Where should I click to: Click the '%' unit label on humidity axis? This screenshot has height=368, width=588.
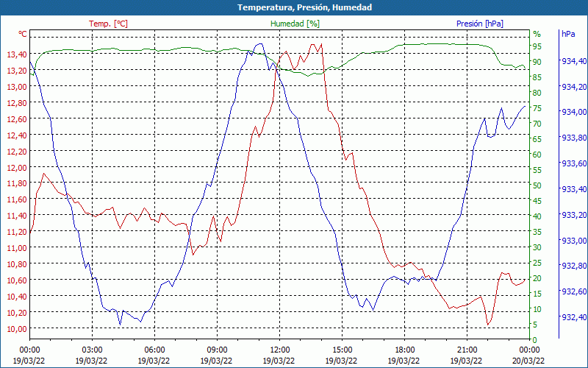[537, 34]
